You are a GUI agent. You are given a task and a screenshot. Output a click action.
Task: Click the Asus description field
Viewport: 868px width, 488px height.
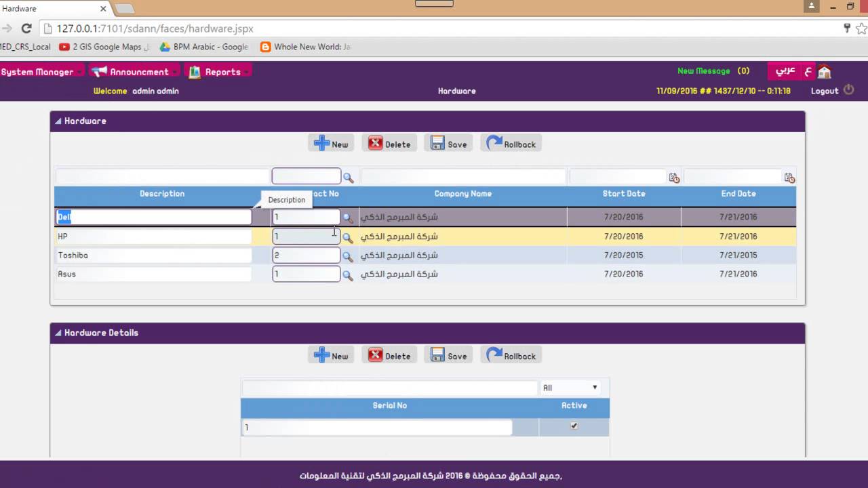click(153, 274)
